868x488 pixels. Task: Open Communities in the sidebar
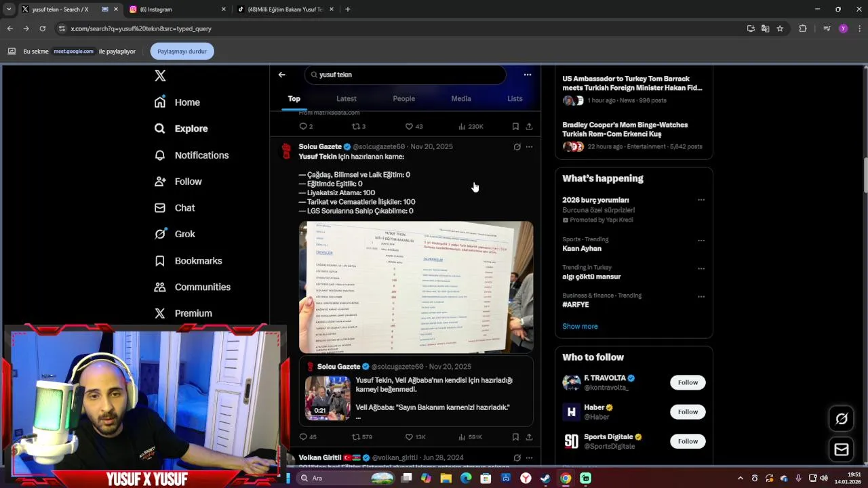[x=192, y=287]
